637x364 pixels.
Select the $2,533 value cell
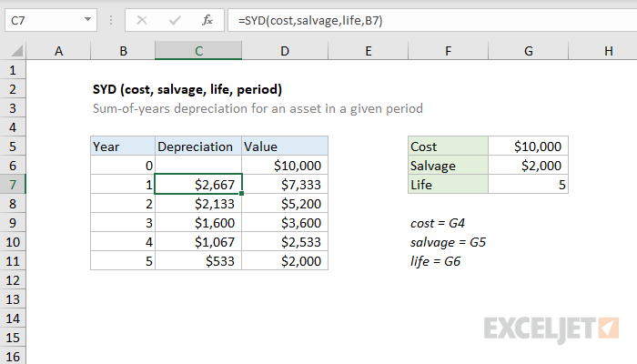(285, 242)
